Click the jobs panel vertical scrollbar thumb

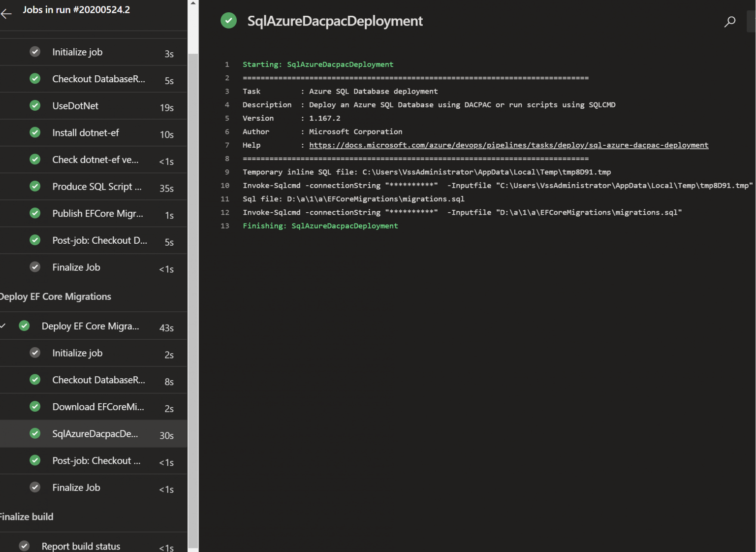point(193,295)
